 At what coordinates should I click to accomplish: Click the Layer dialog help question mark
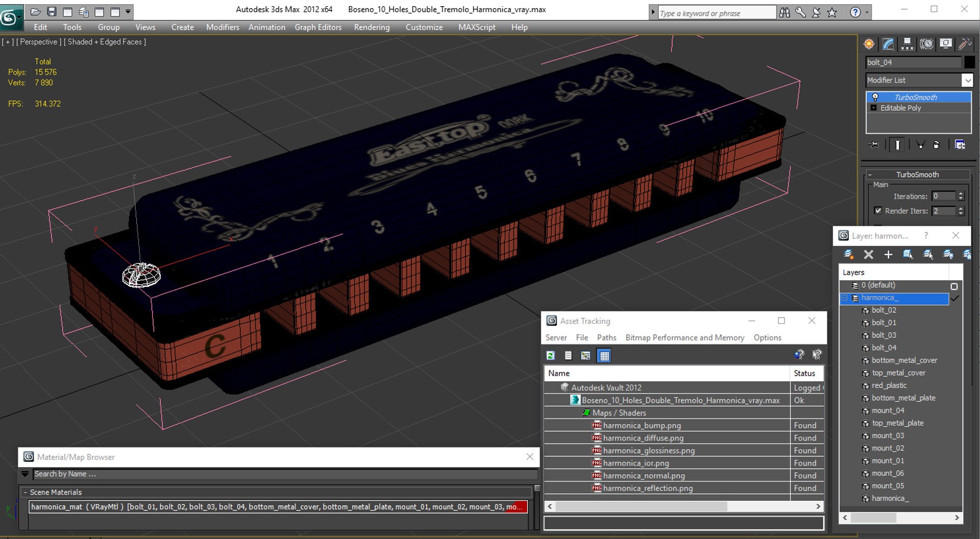[926, 235]
